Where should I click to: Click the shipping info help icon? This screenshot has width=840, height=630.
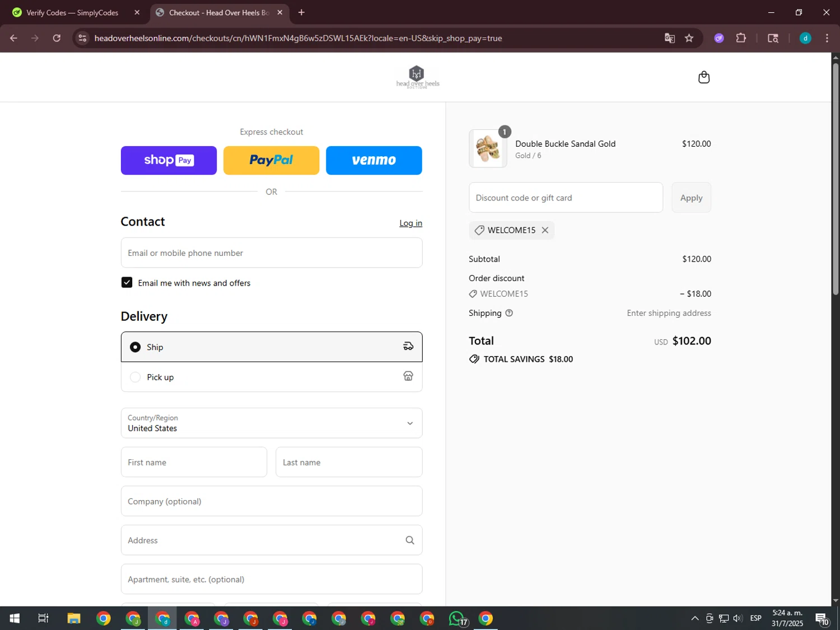tap(509, 313)
